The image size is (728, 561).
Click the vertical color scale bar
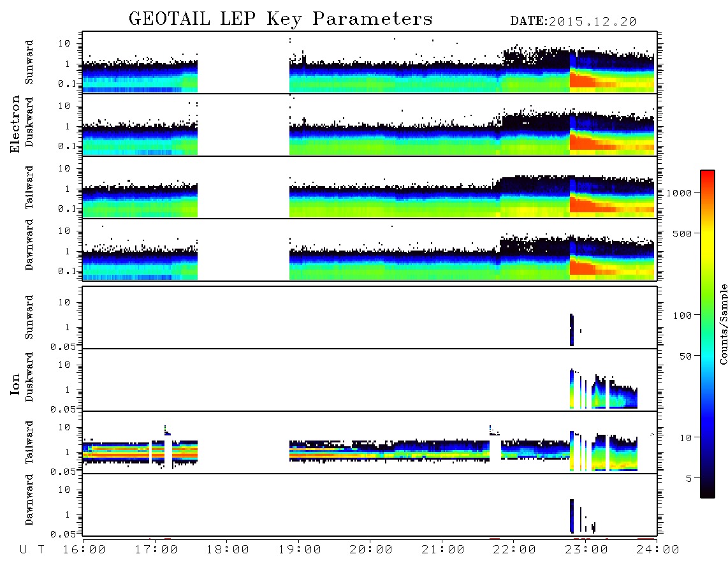pyautogui.click(x=708, y=334)
